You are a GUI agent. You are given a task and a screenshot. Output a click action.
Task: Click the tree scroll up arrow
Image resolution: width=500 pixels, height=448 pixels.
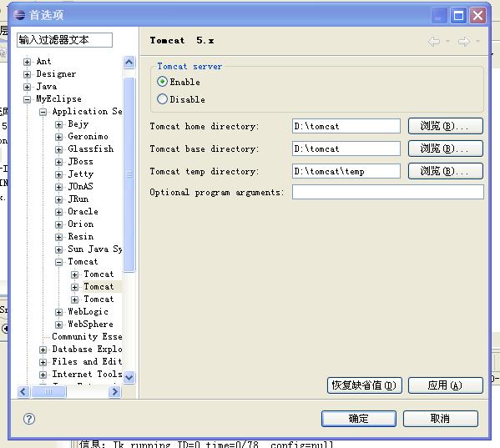pos(129,62)
